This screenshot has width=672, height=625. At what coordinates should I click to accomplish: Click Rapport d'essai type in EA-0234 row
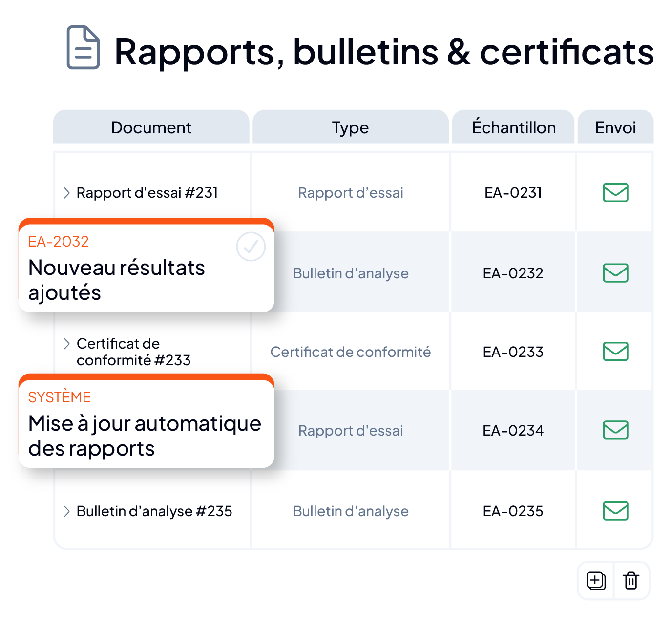[351, 431]
